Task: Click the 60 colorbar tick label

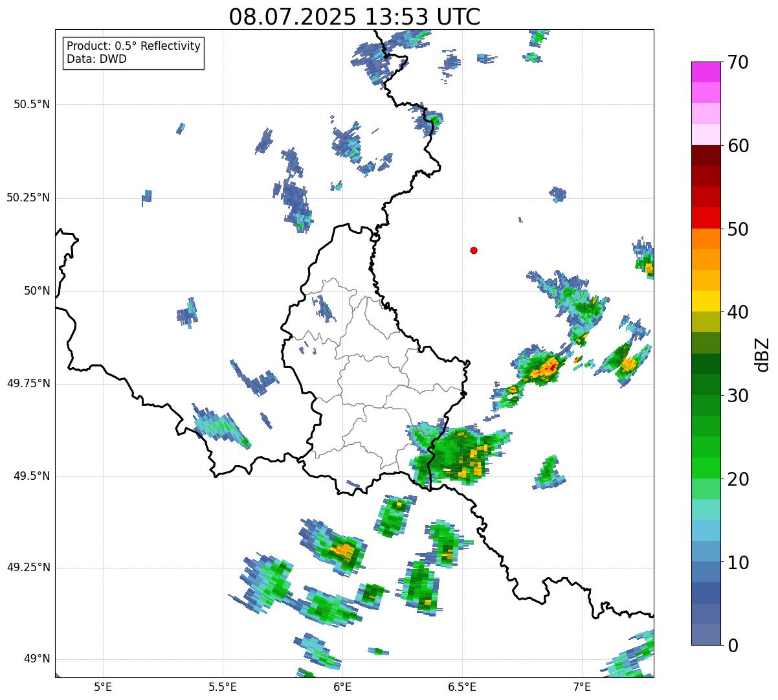Action: [x=737, y=146]
